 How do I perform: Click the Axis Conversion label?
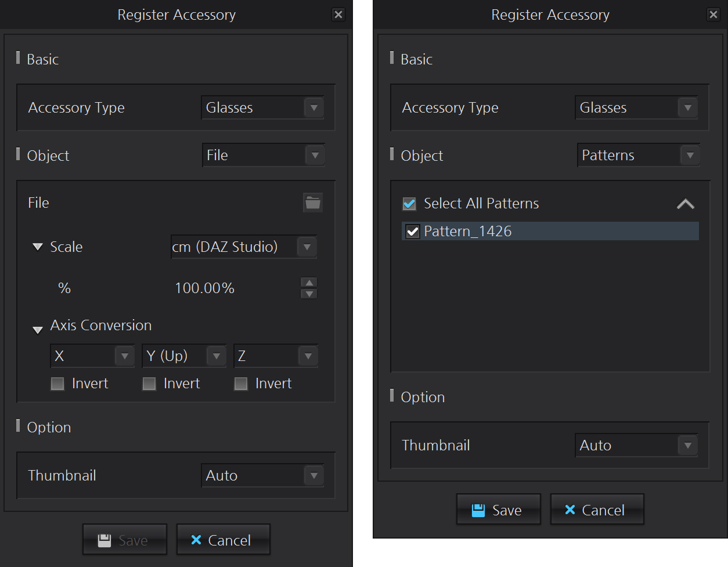click(101, 325)
